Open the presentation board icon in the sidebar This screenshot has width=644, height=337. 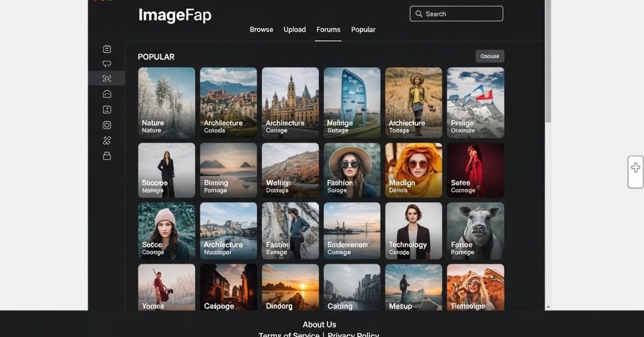point(107,63)
